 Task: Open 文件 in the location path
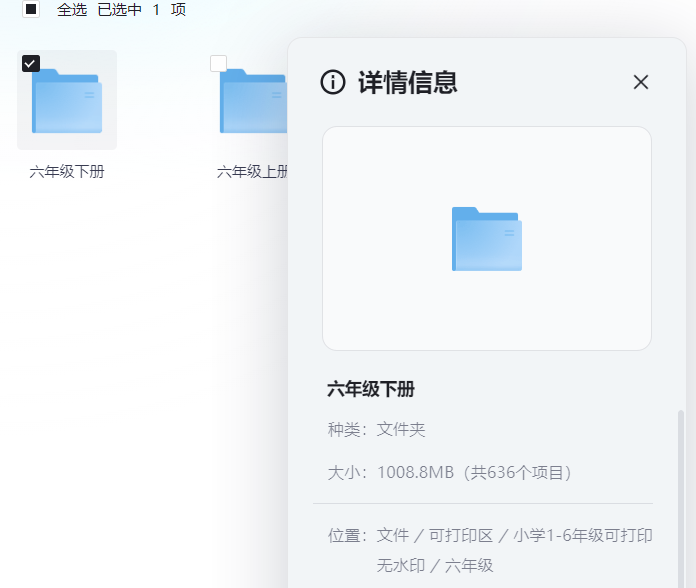[392, 535]
